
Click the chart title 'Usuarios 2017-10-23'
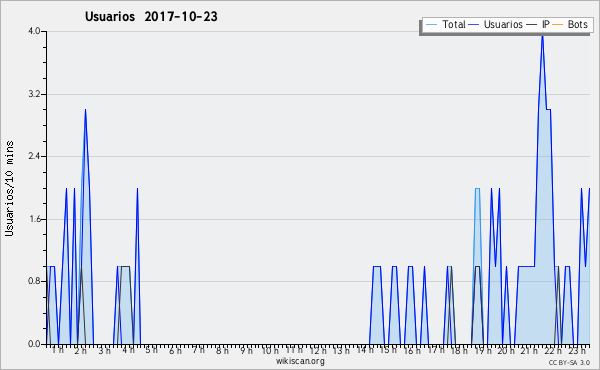[x=151, y=17]
